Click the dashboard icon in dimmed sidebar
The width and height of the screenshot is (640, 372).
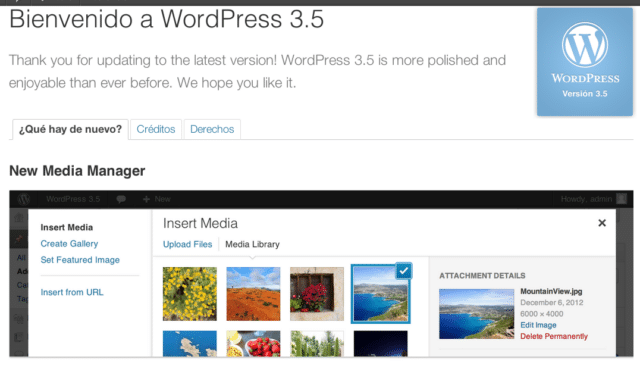(x=19, y=218)
